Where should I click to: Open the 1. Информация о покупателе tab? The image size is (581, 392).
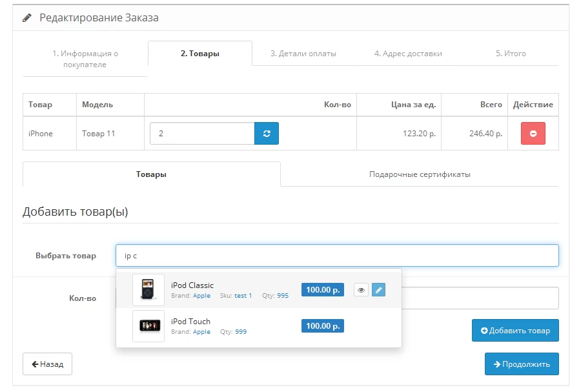click(85, 59)
